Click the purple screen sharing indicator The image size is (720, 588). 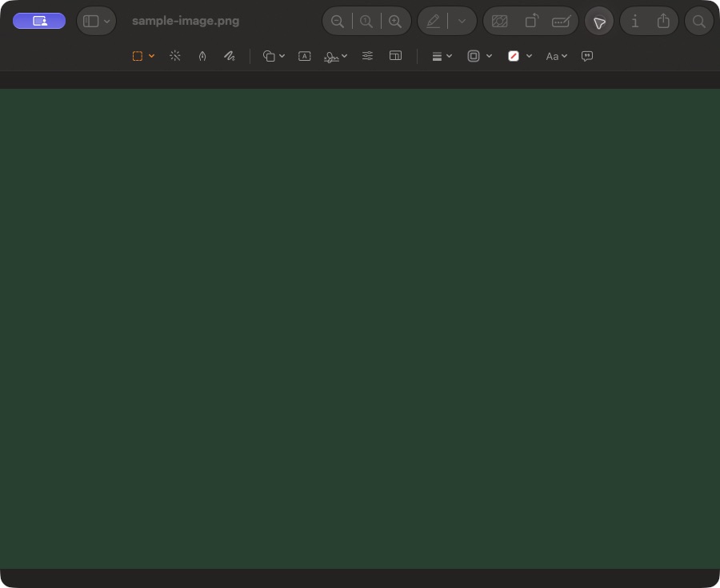point(39,21)
